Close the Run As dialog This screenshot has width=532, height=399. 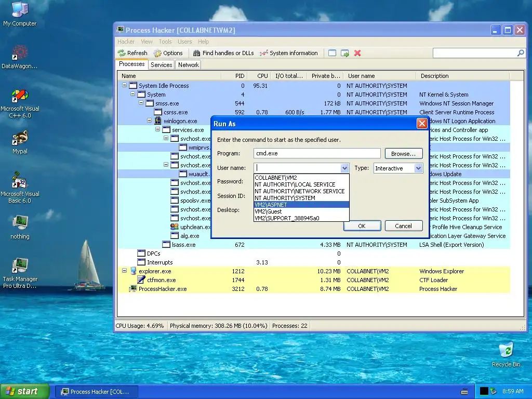422,124
